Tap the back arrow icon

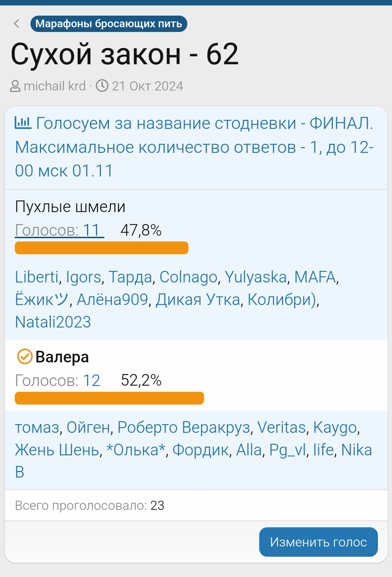pyautogui.click(x=16, y=24)
